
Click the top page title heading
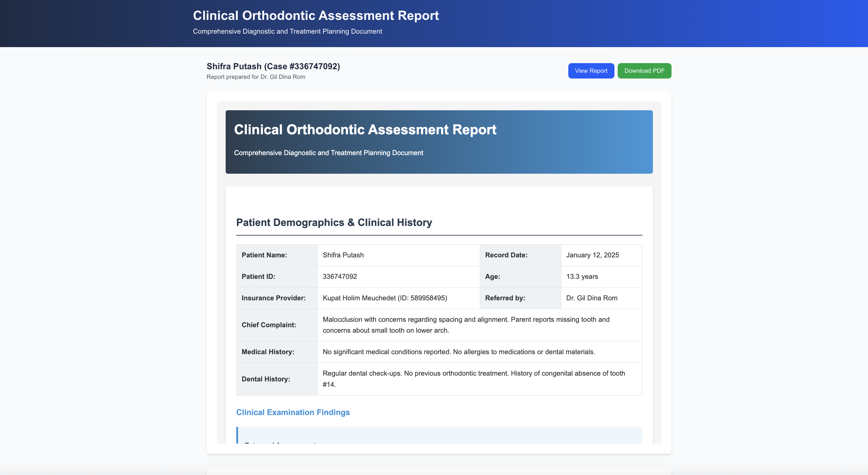[x=315, y=15]
